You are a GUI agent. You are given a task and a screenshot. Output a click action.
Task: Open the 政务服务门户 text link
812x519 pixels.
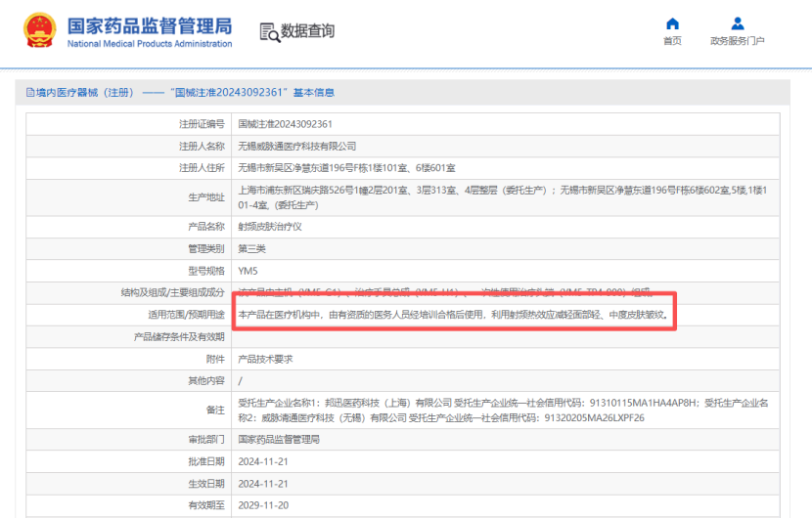737,41
